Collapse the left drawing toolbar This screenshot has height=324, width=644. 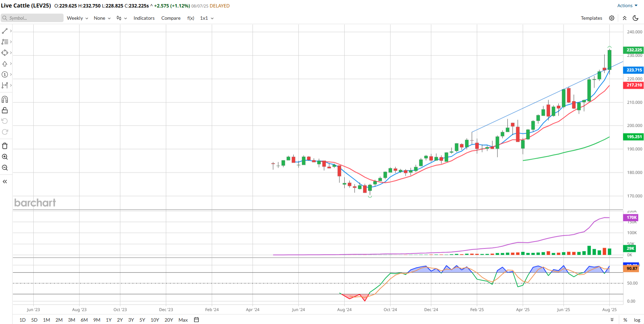[5, 182]
